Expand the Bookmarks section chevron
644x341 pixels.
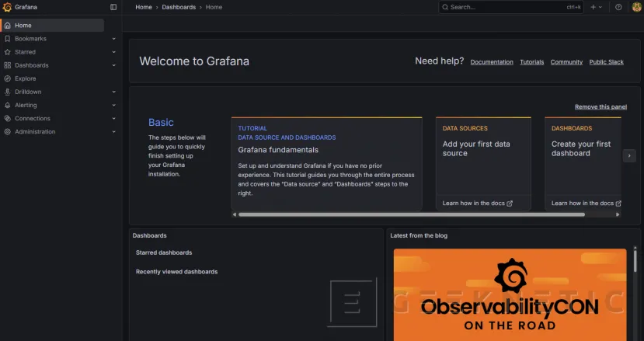tap(113, 39)
